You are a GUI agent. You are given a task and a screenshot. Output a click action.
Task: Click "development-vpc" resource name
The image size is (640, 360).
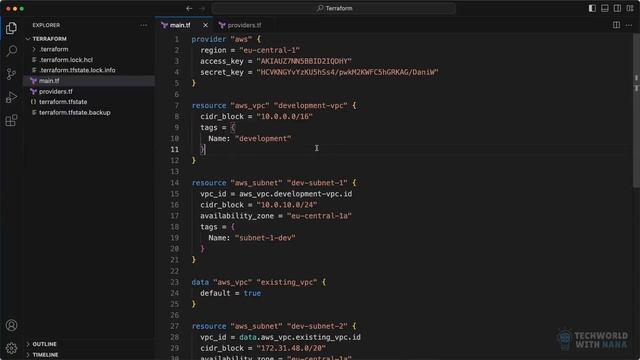click(311, 106)
